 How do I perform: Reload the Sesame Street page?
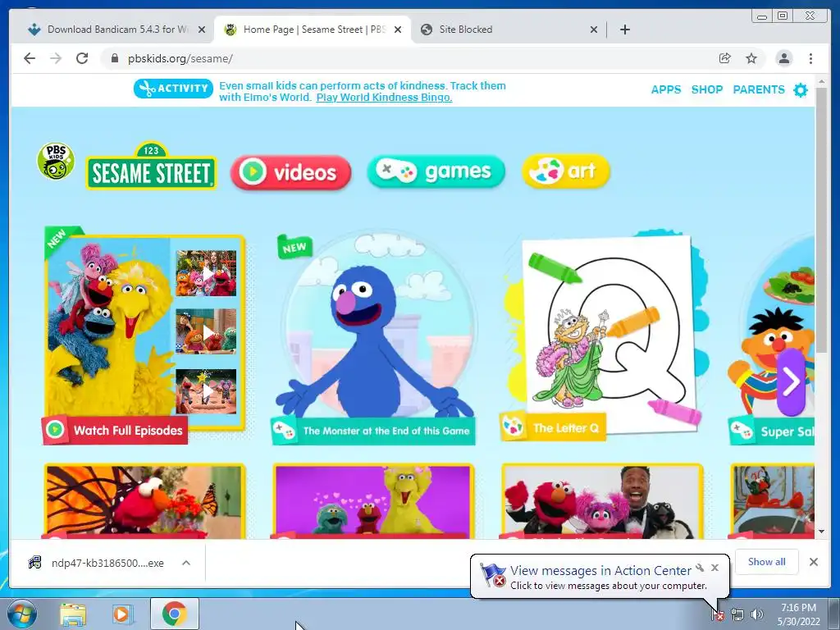pyautogui.click(x=82, y=58)
